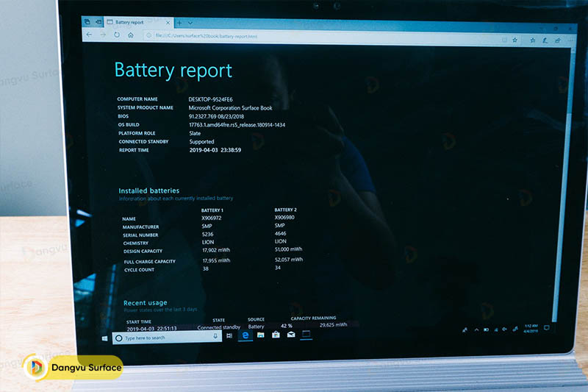
Task: Open the Mail app in the taskbar
Action: coord(291,335)
